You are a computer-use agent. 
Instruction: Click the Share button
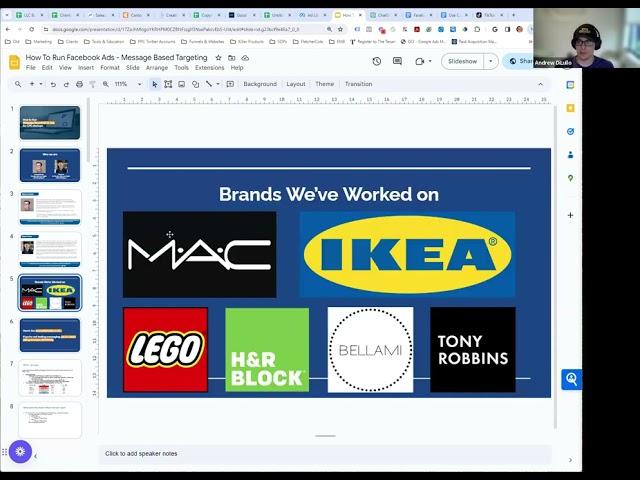pos(519,61)
